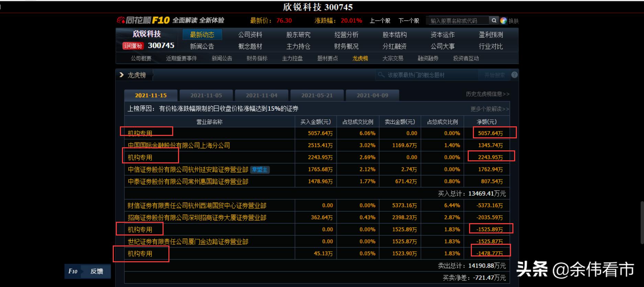Click the 卖出总计 14190.88万元 text
Viewport: 644px width, 287px height.
[471, 266]
